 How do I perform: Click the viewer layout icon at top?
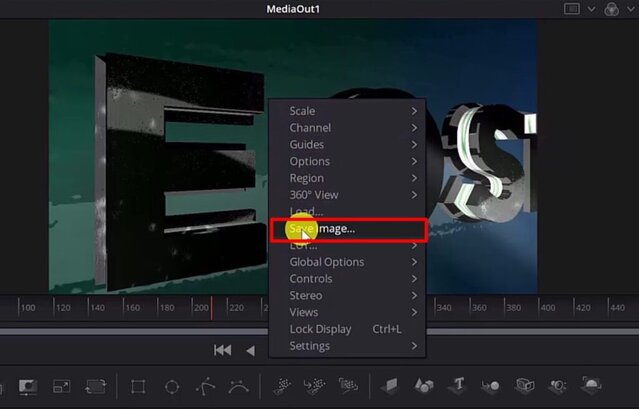coord(571,9)
